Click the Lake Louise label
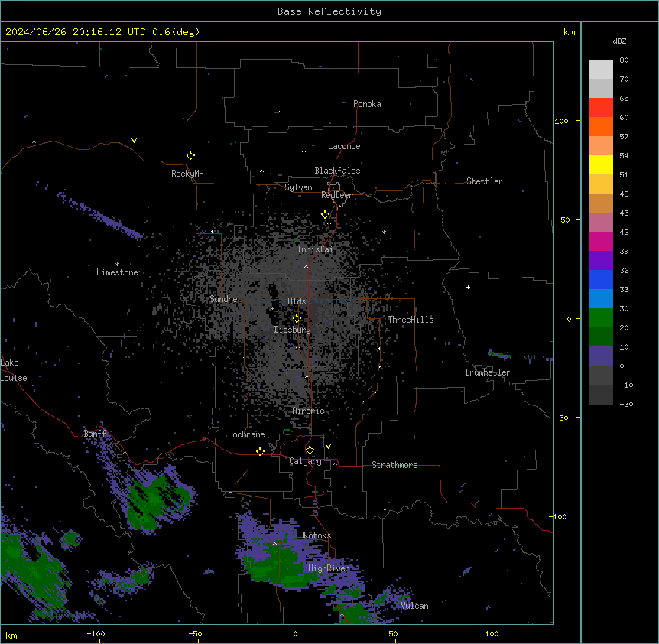This screenshot has width=659, height=644. coord(14,370)
